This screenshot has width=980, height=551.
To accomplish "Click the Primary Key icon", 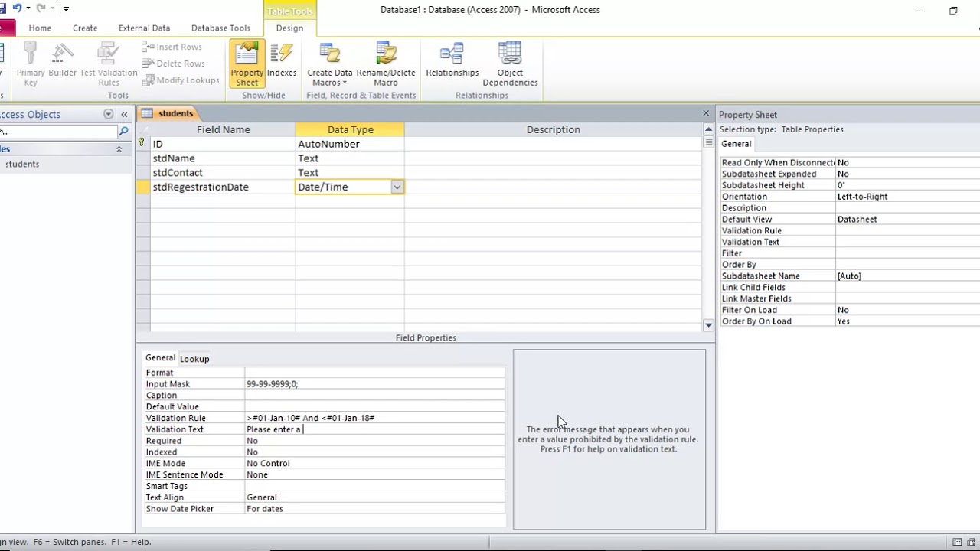I will click(x=31, y=64).
